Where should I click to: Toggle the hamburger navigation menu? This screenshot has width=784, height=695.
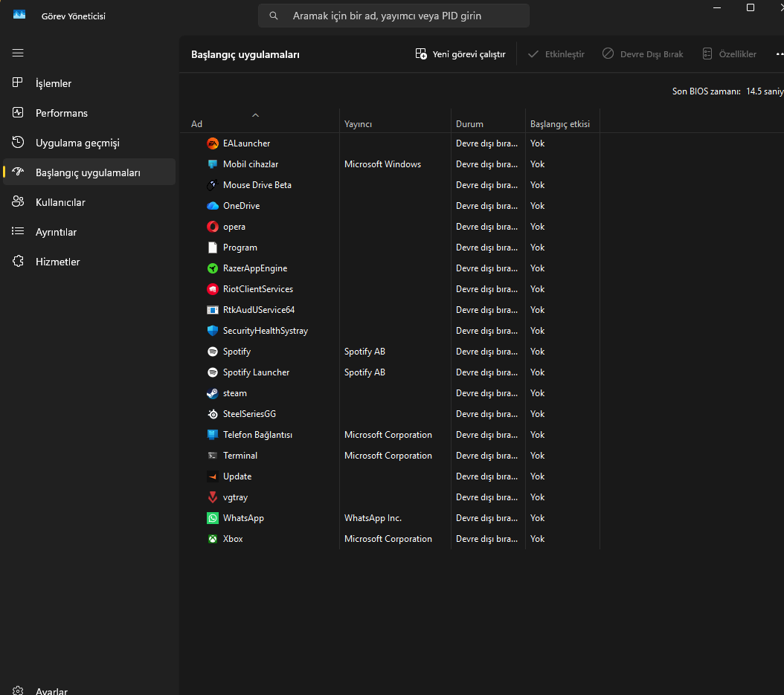18,53
